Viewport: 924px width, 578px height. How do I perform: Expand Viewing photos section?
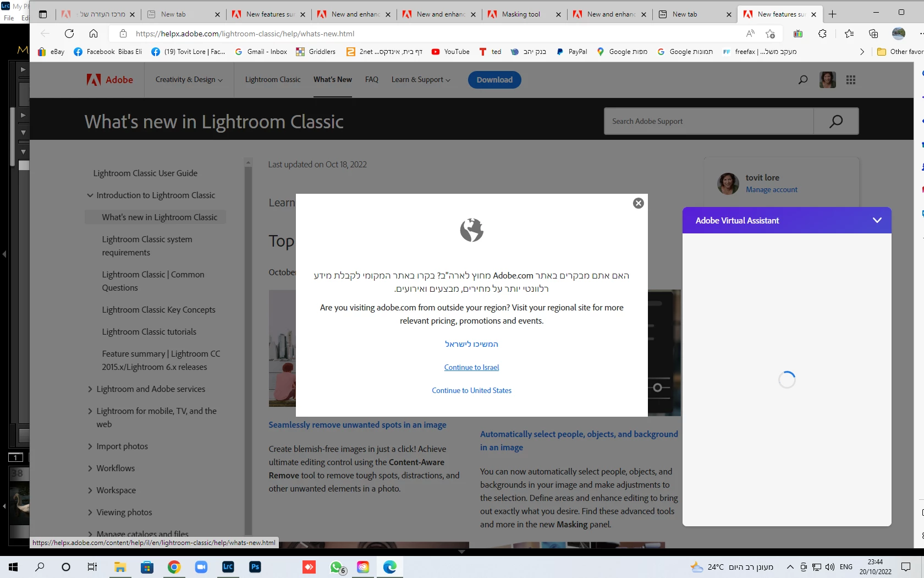90,512
